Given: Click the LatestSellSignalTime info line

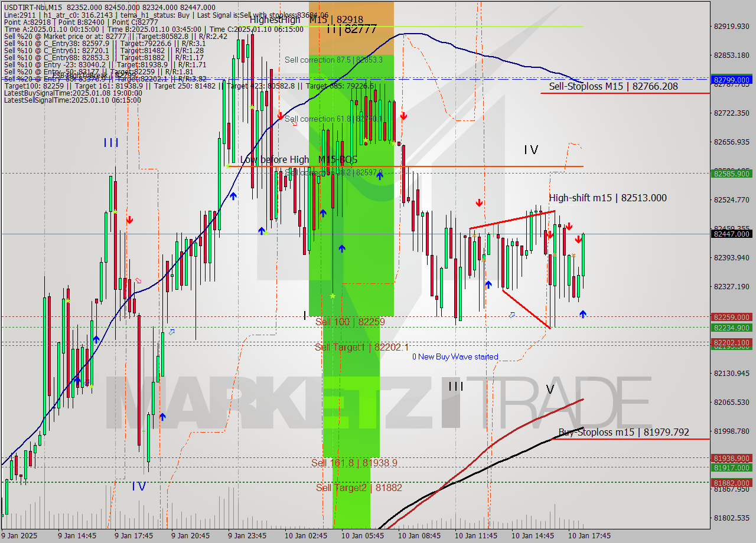Looking at the screenshot, I should [72, 100].
